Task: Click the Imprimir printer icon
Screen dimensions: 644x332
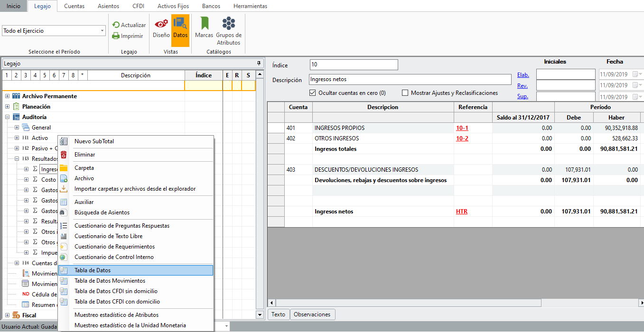Action: click(x=116, y=36)
